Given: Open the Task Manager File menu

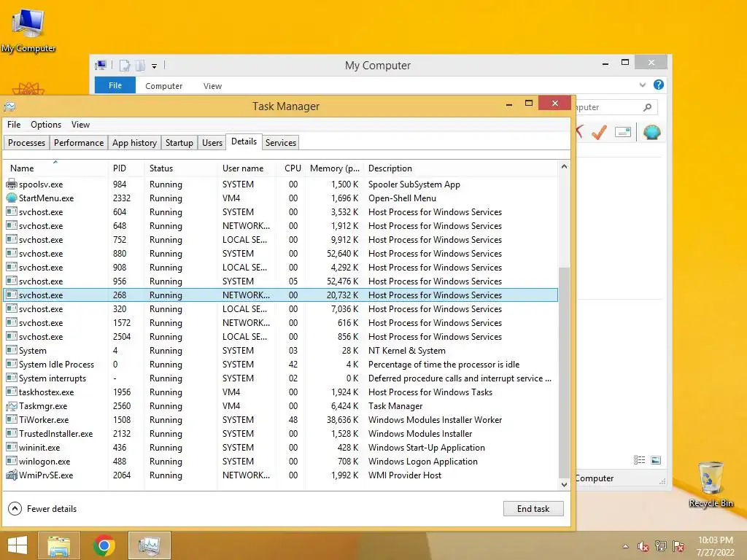Looking at the screenshot, I should (x=14, y=125).
